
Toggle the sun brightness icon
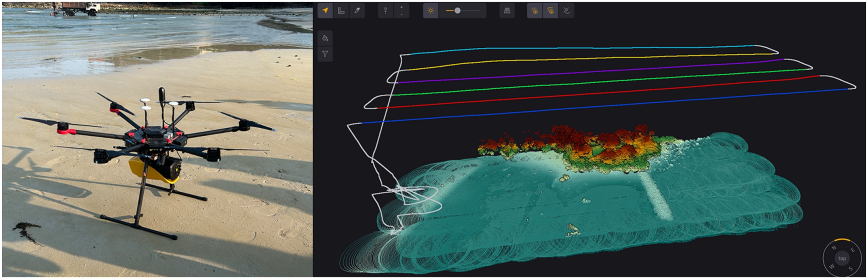(431, 11)
